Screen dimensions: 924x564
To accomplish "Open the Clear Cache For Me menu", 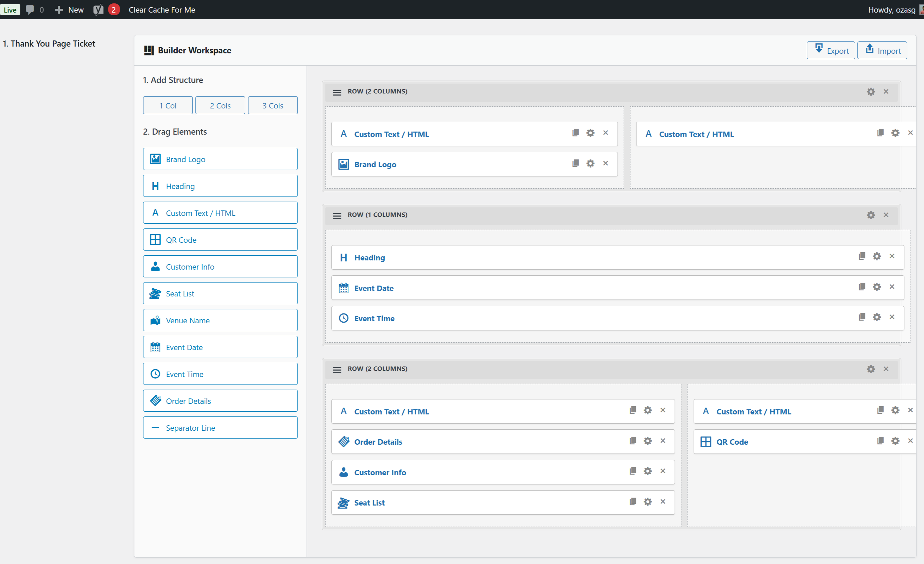I will coord(162,10).
